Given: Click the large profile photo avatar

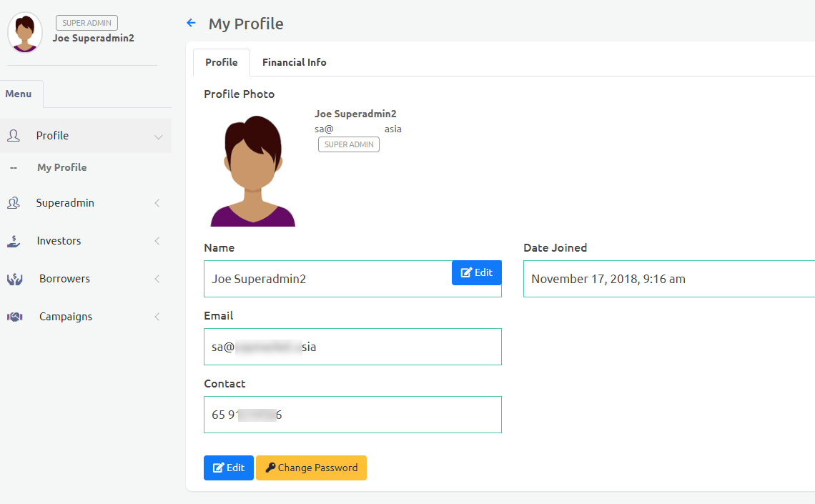Looking at the screenshot, I should coord(252,171).
